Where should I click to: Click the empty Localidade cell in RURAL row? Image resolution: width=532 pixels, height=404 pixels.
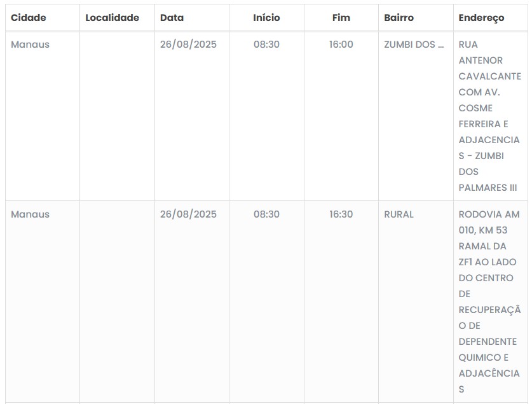pos(117,302)
